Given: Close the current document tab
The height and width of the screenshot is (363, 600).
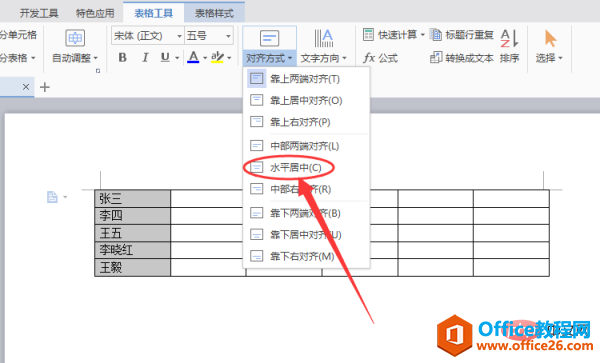Looking at the screenshot, I should (26, 87).
